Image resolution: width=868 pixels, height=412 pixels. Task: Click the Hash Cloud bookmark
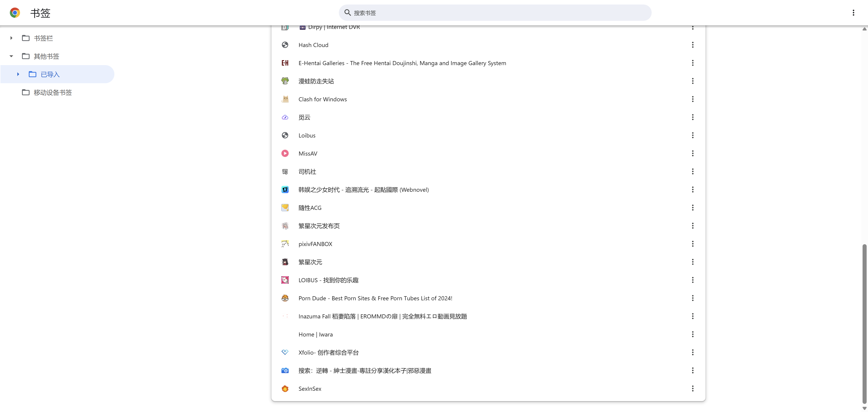coord(313,45)
